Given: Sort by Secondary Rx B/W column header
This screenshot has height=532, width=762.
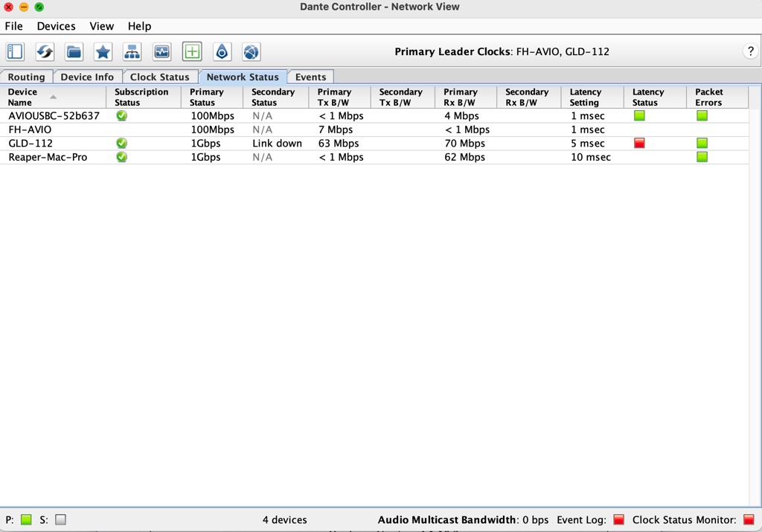Looking at the screenshot, I should 529,97.
